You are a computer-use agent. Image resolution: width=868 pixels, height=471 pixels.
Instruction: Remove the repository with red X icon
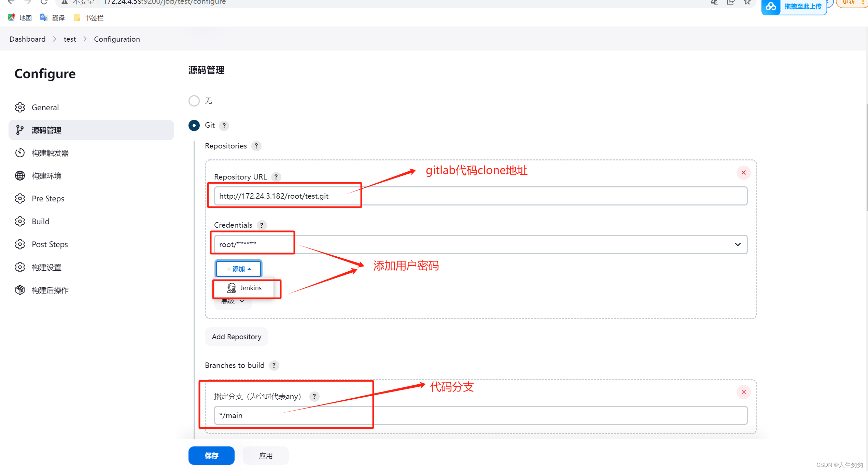[743, 173]
